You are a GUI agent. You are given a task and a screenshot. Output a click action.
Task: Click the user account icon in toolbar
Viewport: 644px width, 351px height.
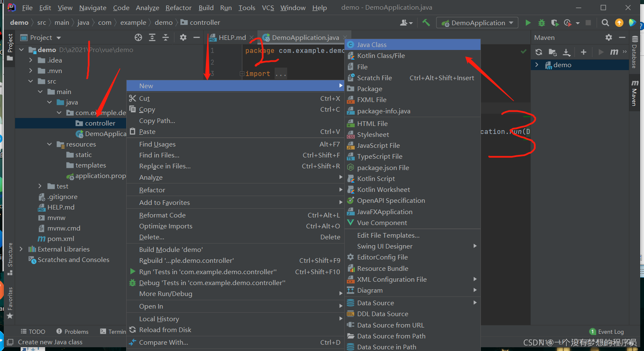tap(406, 23)
